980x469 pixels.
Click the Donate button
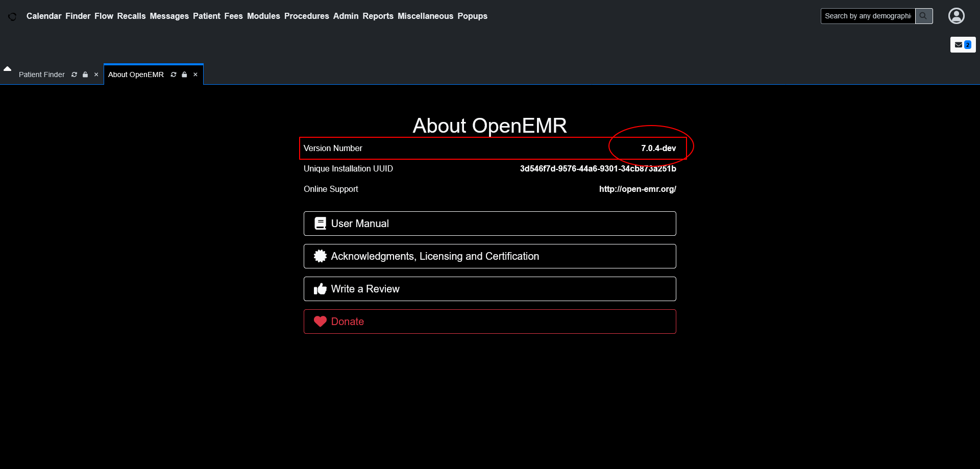tap(489, 322)
